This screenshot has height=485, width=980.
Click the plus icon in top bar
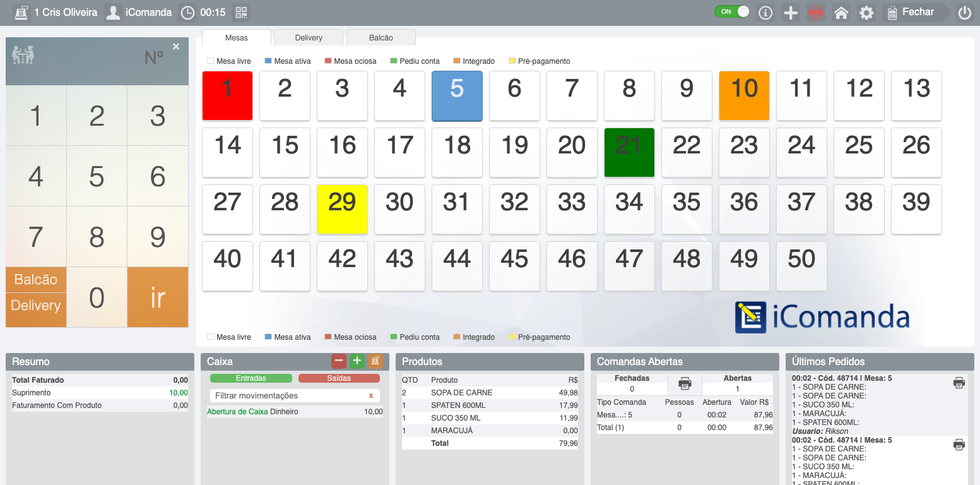point(791,13)
